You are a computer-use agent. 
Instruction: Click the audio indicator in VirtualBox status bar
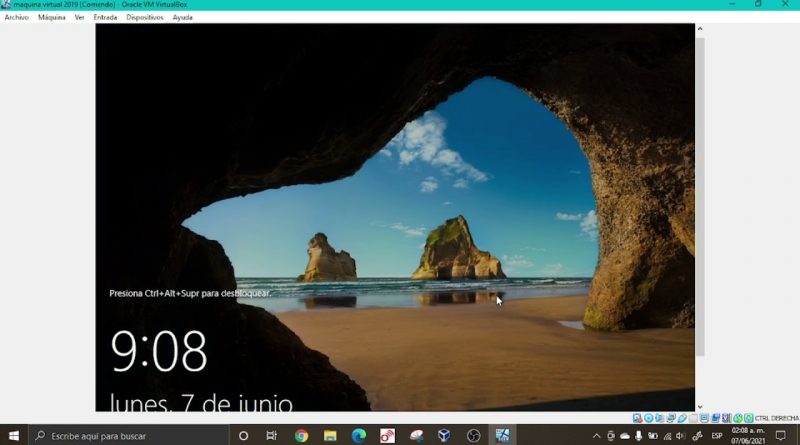[x=659, y=418]
